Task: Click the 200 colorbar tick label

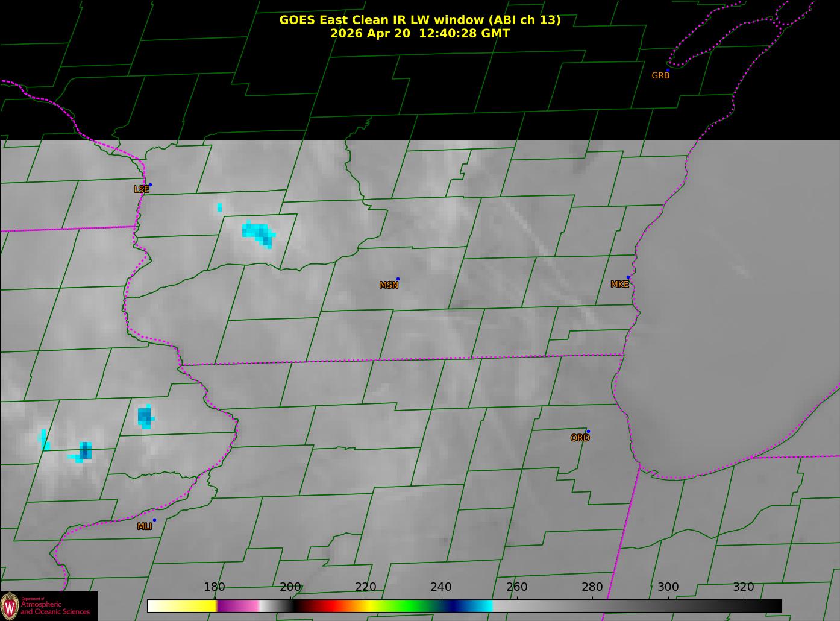Action: coord(290,587)
